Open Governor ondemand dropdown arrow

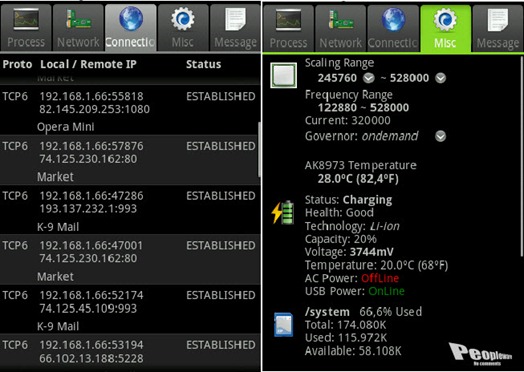click(440, 136)
